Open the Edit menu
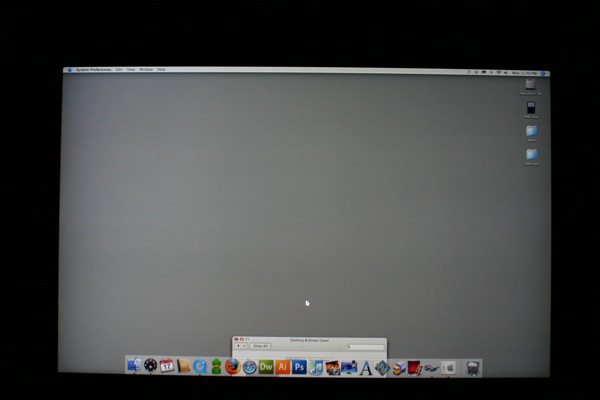Image resolution: width=600 pixels, height=400 pixels. (x=119, y=70)
